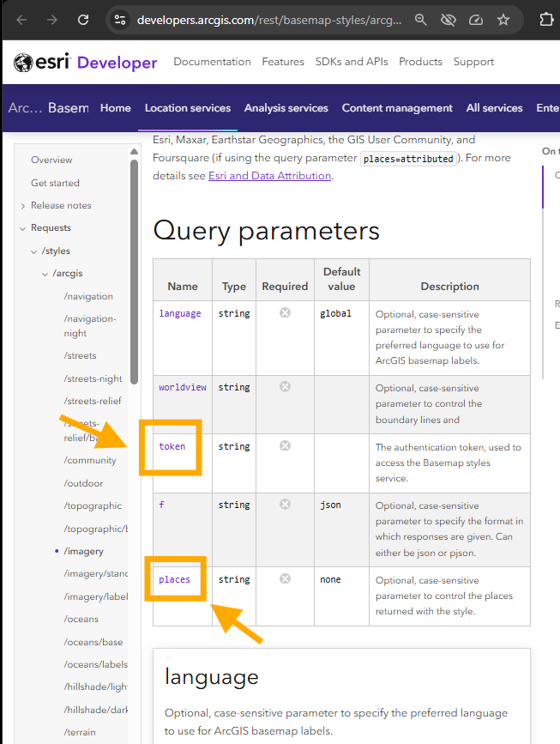The height and width of the screenshot is (744, 560).
Task: Open the /topographic page
Action: (93, 505)
